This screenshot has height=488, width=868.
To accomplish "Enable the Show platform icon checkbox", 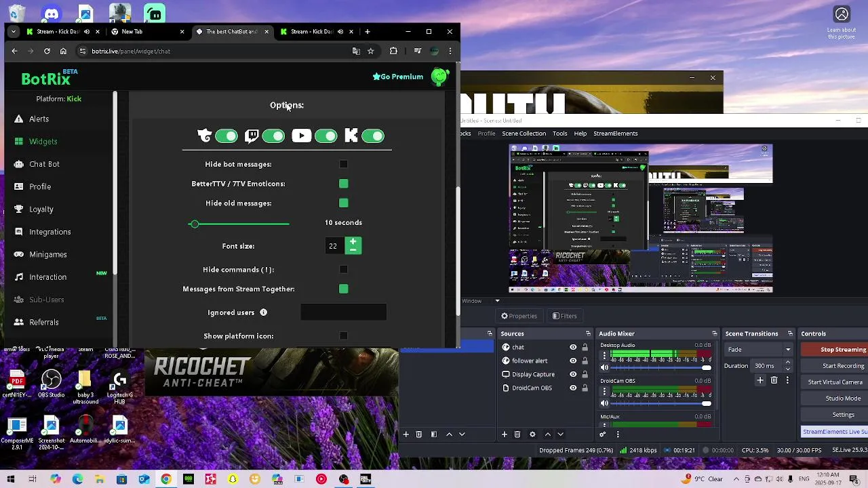I will [x=344, y=336].
